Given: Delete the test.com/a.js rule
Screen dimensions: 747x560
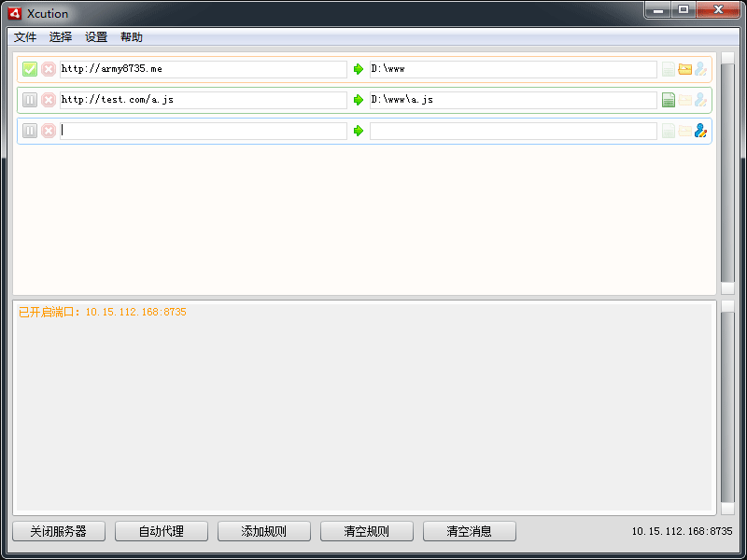Looking at the screenshot, I should (x=49, y=100).
